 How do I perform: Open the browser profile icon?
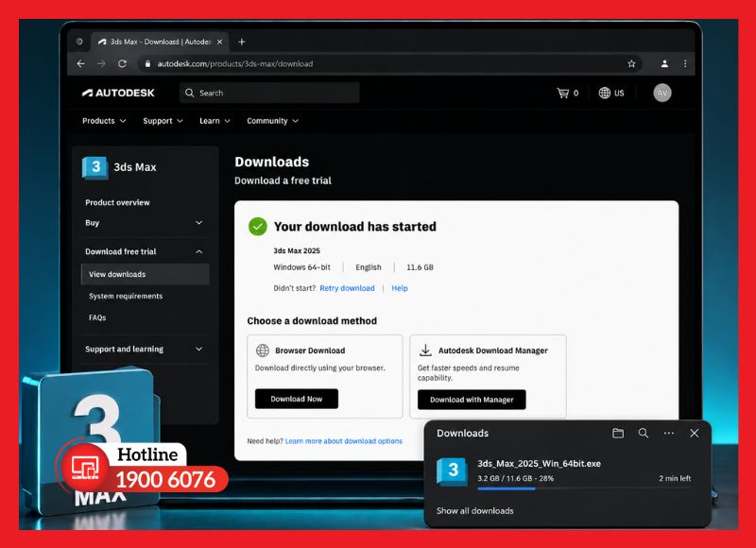pyautogui.click(x=664, y=63)
